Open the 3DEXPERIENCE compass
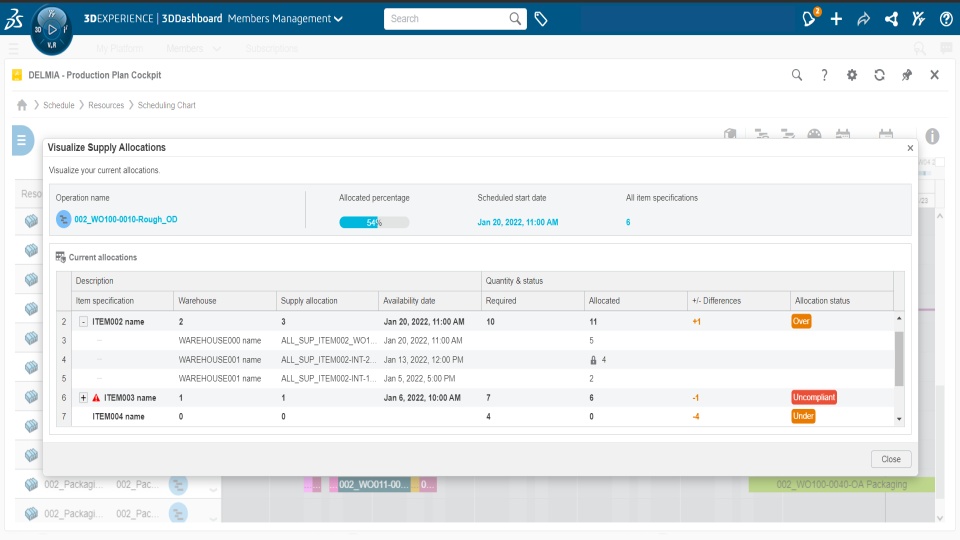The image size is (960, 540). 52,29
